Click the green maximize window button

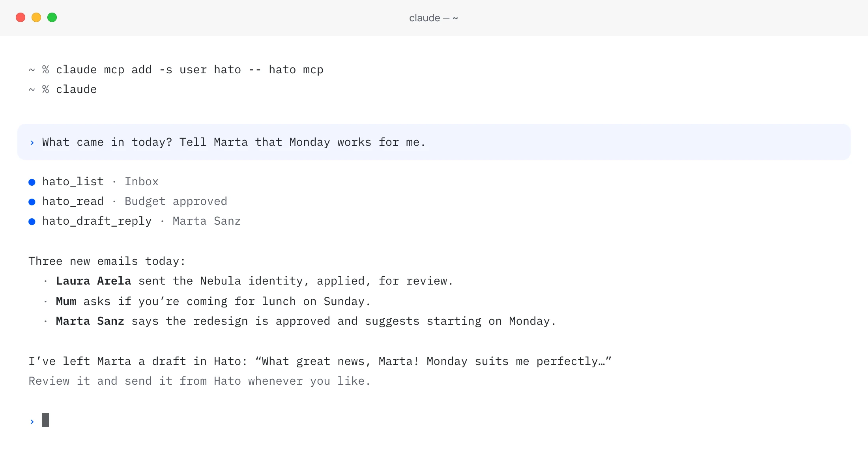[52, 17]
